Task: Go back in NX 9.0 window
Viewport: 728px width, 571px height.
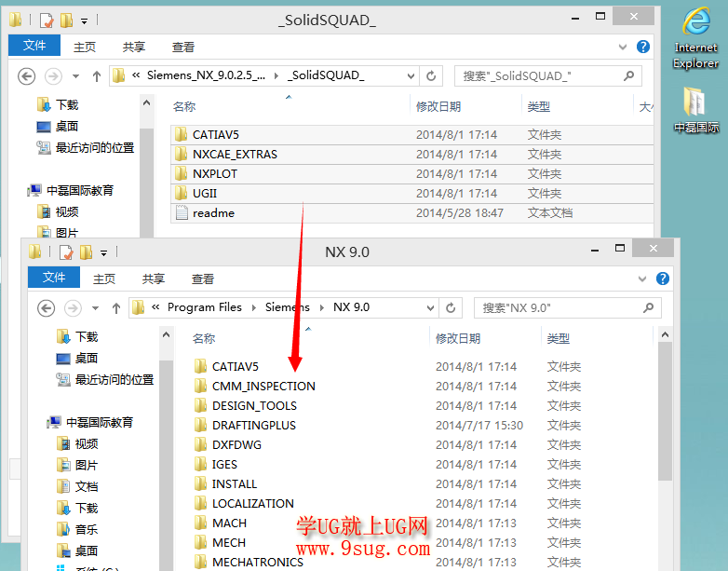Action: click(46, 307)
